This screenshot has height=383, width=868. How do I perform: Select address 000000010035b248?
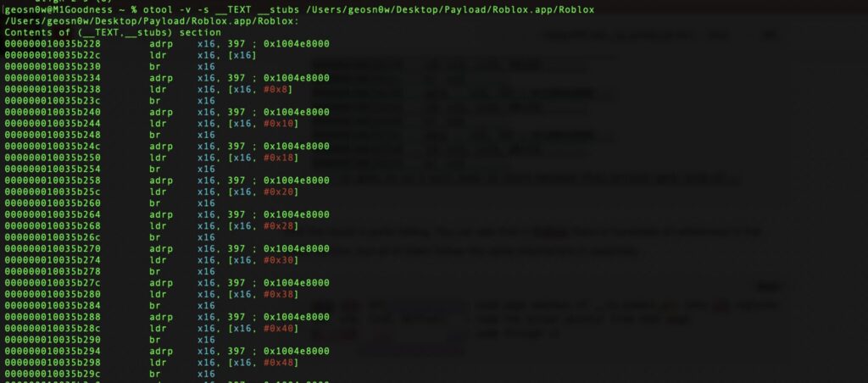[x=53, y=135]
